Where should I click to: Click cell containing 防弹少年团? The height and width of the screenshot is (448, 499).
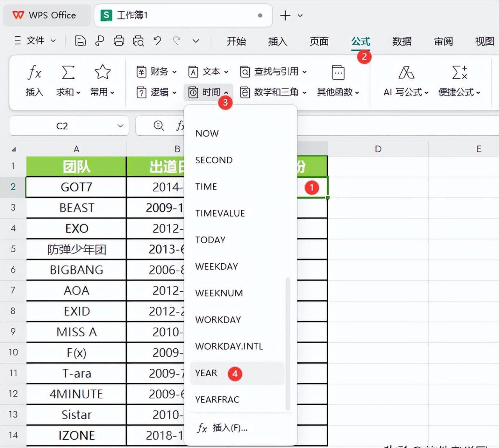(76, 249)
